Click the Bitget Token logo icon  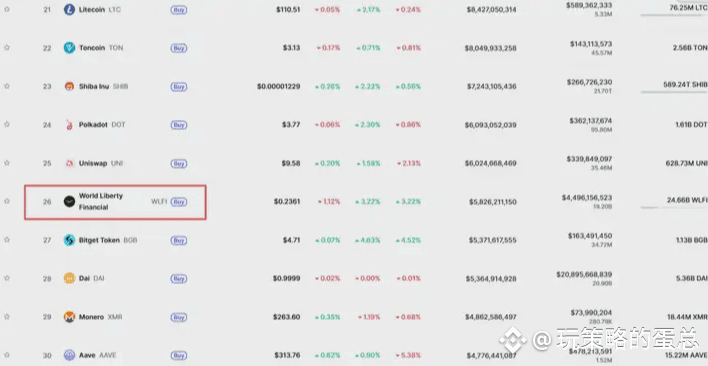(x=69, y=240)
